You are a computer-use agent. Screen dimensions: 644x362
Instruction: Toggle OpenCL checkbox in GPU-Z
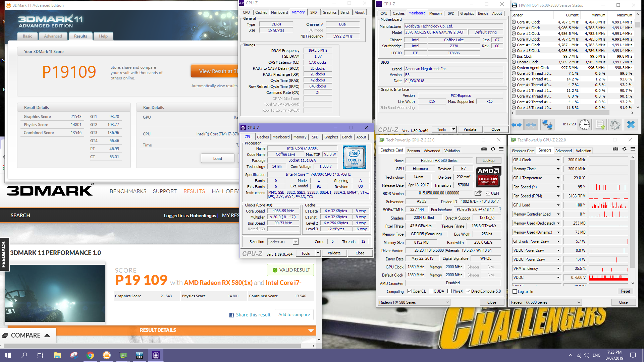[x=410, y=291]
